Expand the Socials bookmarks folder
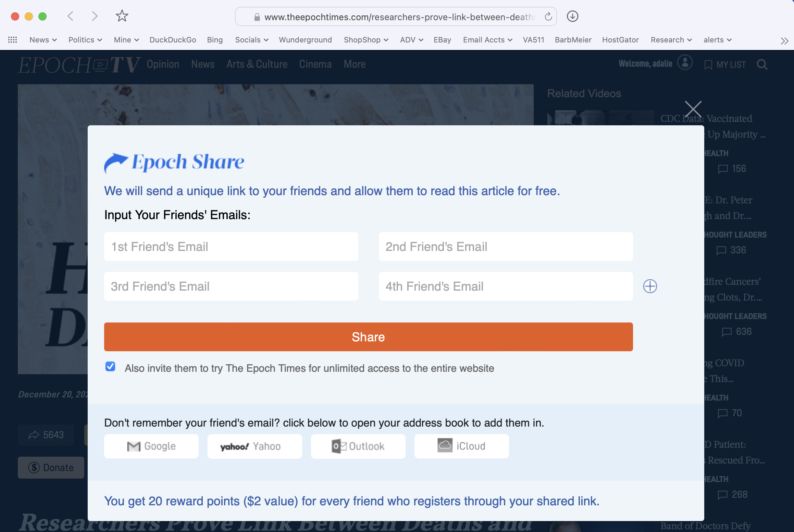The height and width of the screenshot is (532, 794). pyautogui.click(x=252, y=40)
